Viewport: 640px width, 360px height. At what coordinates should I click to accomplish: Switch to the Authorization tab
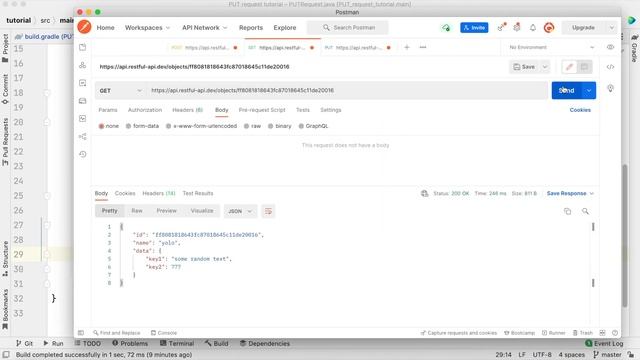(145, 110)
